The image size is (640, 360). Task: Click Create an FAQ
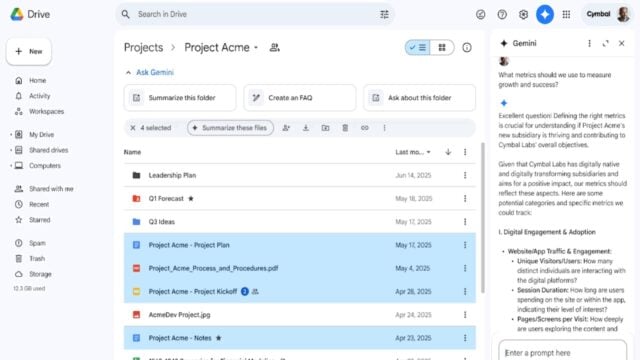point(300,98)
